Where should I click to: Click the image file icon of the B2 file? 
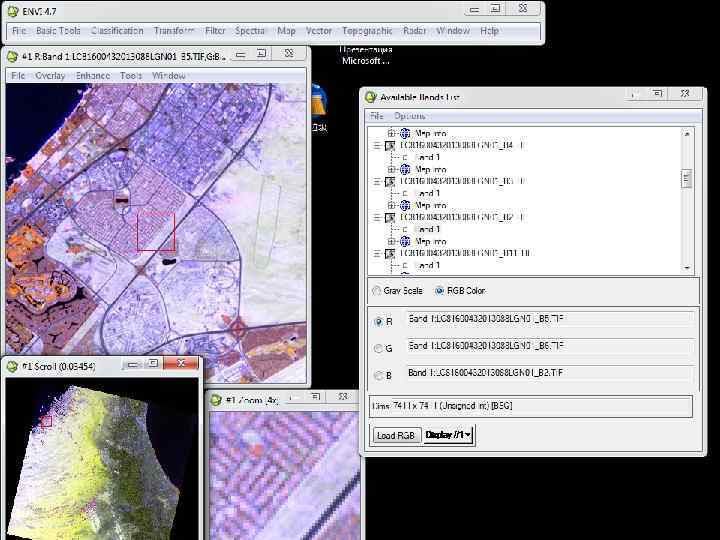(x=390, y=217)
